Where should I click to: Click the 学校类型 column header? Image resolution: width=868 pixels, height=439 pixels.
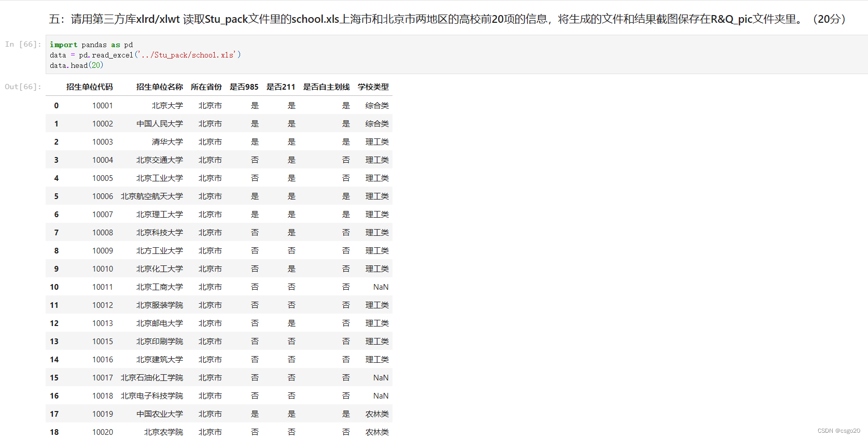pyautogui.click(x=373, y=87)
